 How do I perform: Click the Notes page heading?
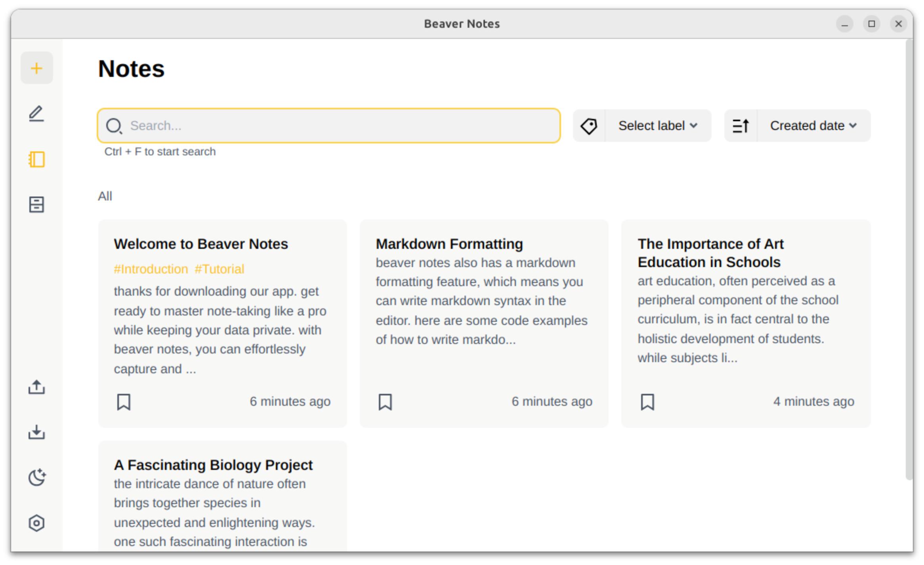(131, 69)
